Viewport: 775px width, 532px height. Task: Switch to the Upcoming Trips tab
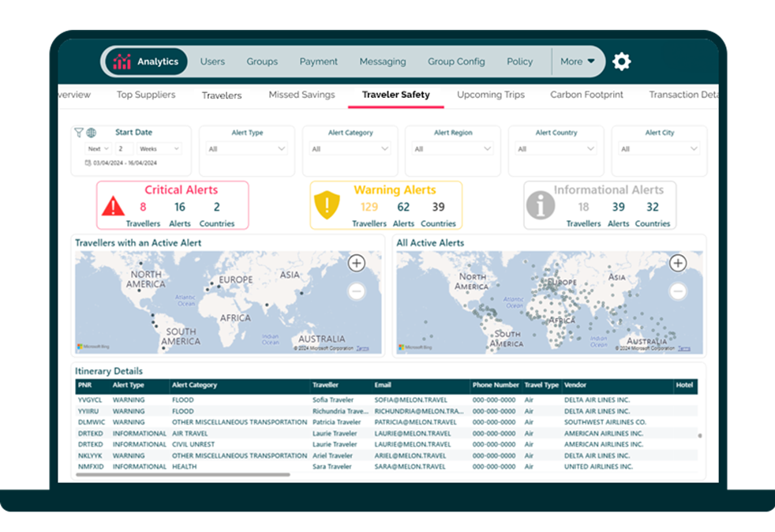click(491, 95)
